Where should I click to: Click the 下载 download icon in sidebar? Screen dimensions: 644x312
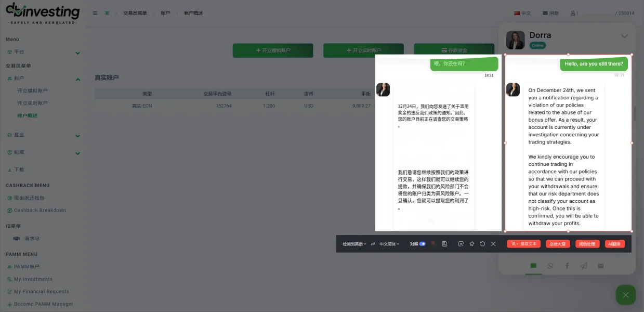(9, 170)
